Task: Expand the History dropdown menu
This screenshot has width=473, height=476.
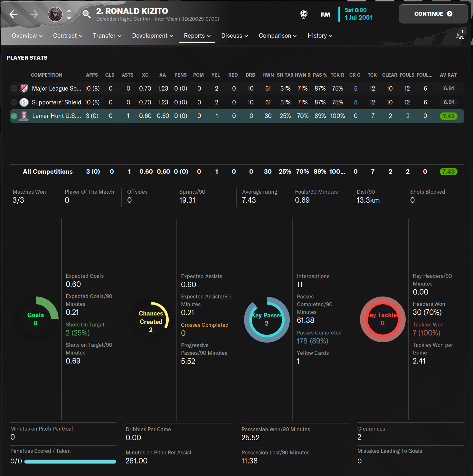Action: coord(320,36)
